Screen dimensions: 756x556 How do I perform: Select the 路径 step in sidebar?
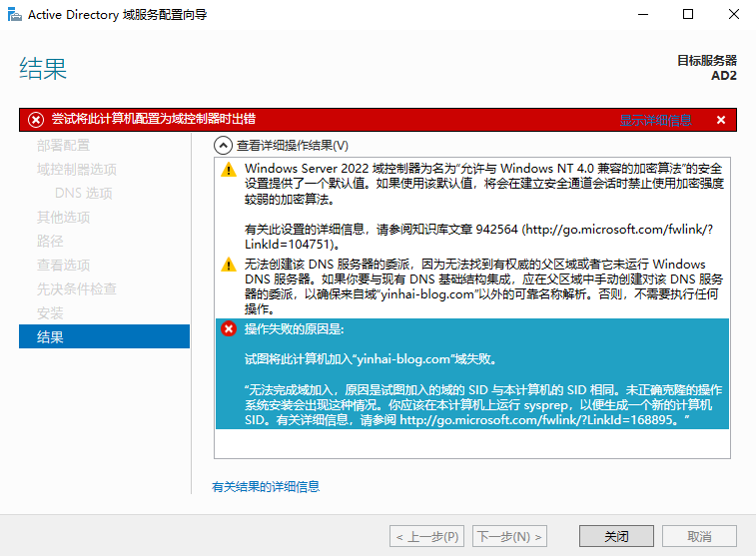(x=50, y=241)
